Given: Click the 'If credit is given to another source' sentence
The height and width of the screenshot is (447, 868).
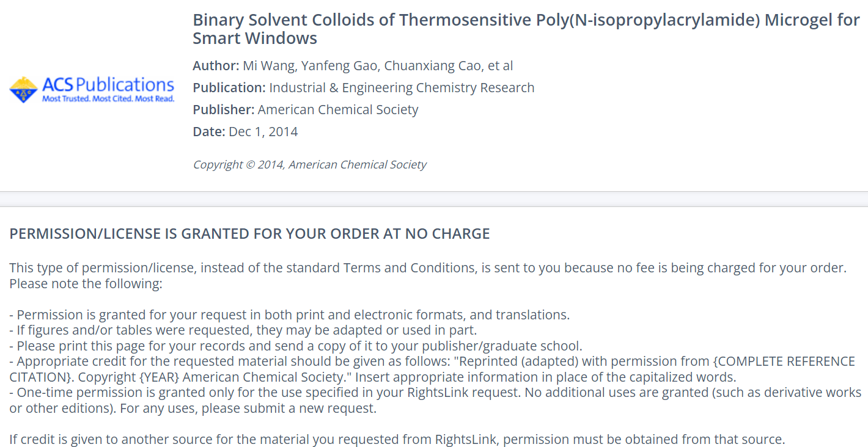Looking at the screenshot, I should click(397, 439).
